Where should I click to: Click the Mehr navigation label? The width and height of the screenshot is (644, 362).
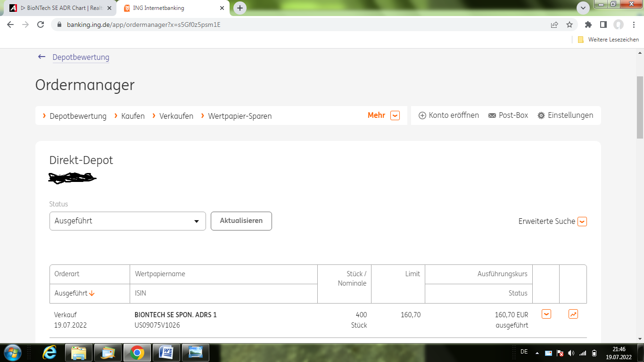(x=376, y=115)
